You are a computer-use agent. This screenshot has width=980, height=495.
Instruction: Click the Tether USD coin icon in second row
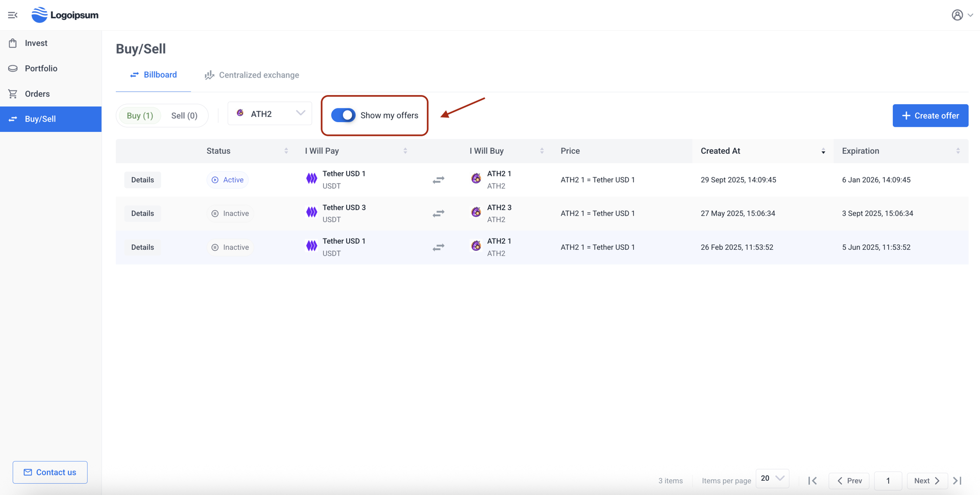(311, 213)
